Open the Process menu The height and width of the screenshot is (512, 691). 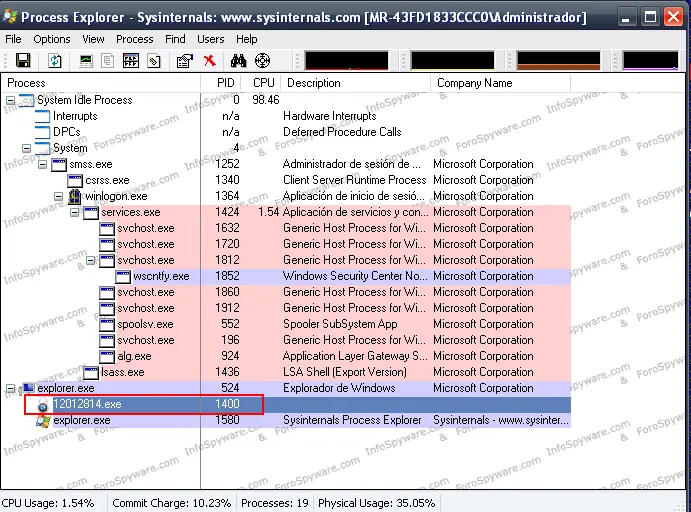134,39
